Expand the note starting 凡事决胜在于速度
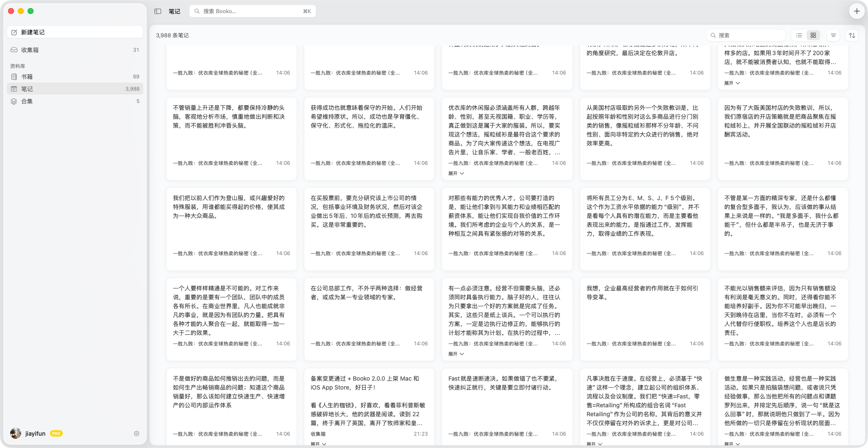The height and width of the screenshot is (448, 868). click(594, 444)
